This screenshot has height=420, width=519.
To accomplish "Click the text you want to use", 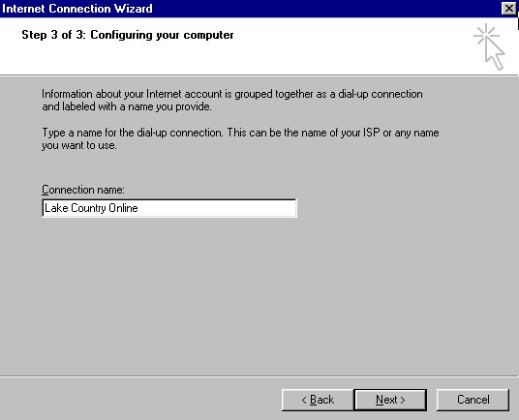I will click(x=79, y=145).
